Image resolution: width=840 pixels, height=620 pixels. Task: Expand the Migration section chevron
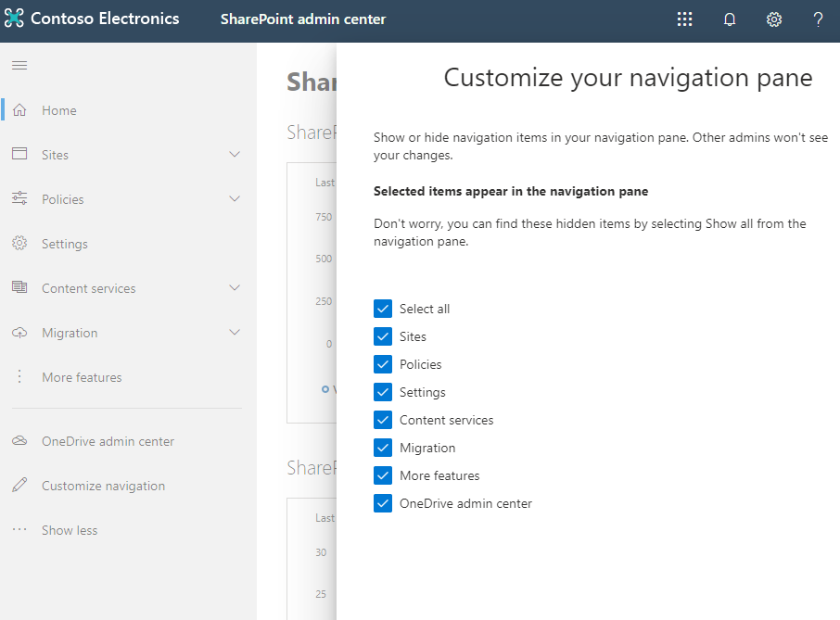click(235, 332)
